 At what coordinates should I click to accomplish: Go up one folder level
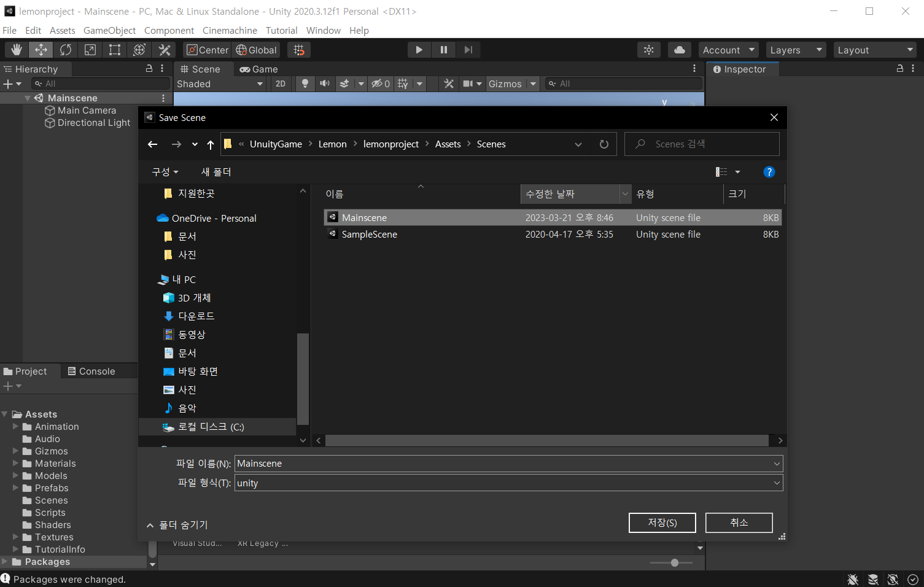point(211,144)
